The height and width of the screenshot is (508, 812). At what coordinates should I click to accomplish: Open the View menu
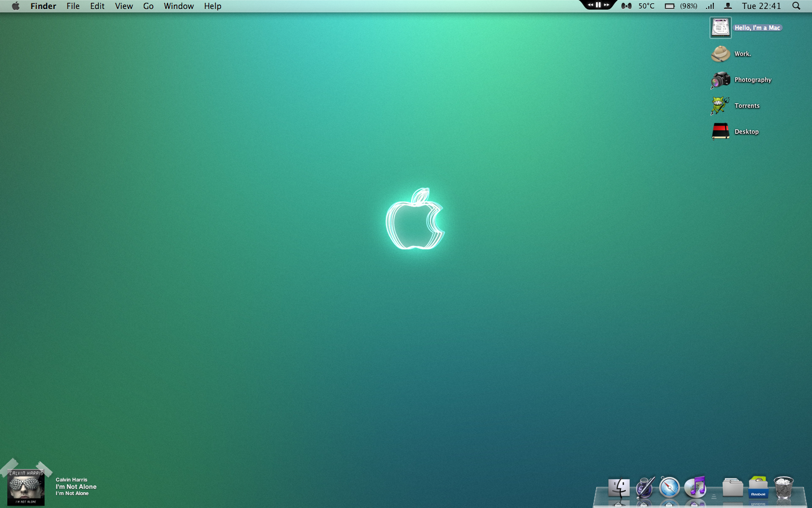tap(124, 6)
